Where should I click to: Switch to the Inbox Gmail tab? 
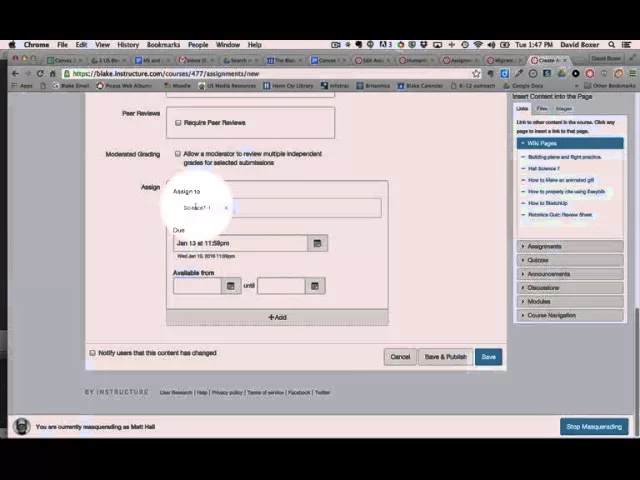(x=197, y=60)
